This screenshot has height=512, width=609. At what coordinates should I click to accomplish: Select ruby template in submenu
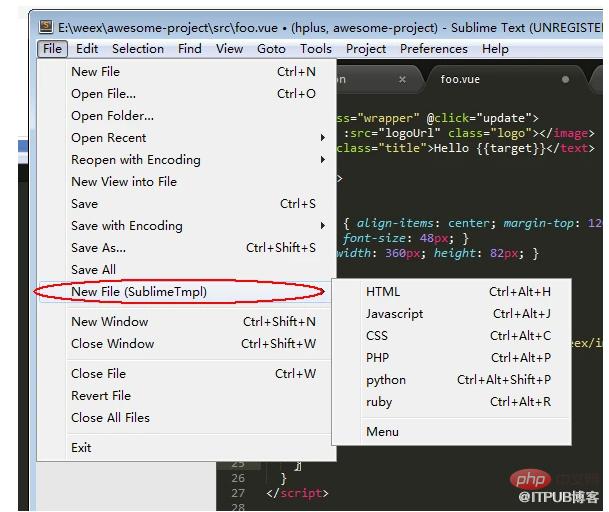[452, 402]
